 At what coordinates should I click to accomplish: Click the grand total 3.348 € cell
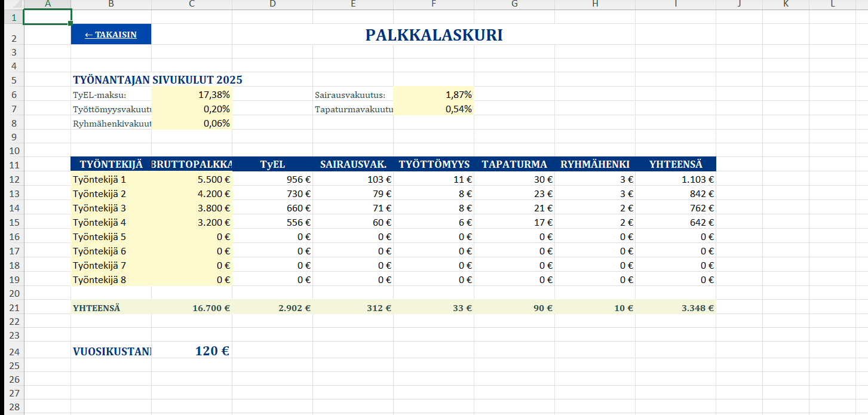point(675,308)
